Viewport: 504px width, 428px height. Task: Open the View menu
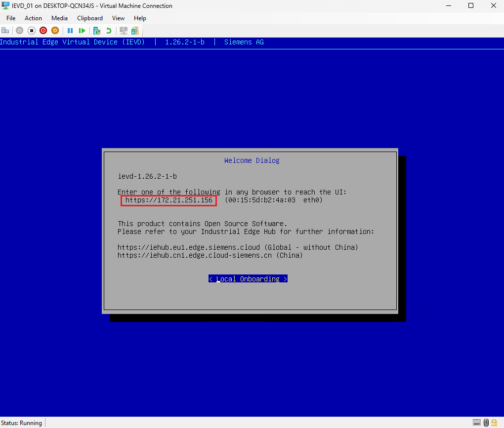coord(118,18)
